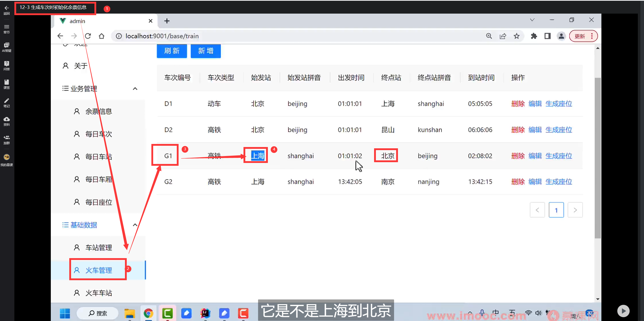
Task: Delete train D1 via 删除
Action: point(518,104)
